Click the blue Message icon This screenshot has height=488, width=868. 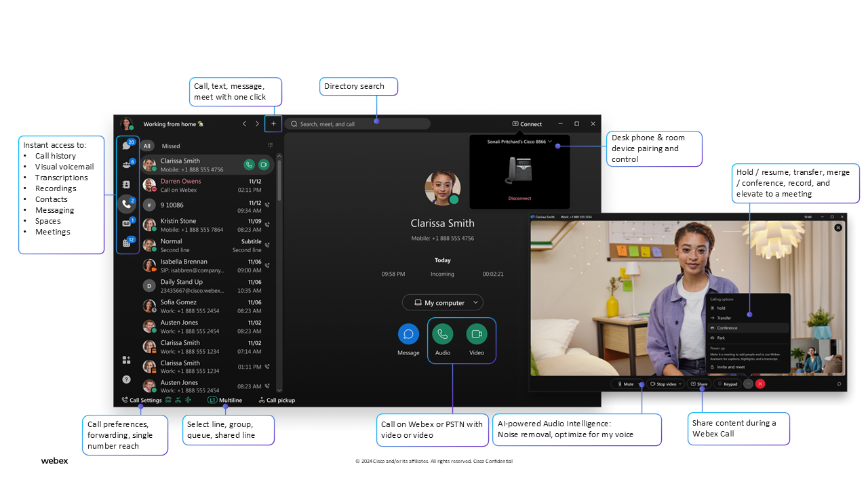coord(408,334)
